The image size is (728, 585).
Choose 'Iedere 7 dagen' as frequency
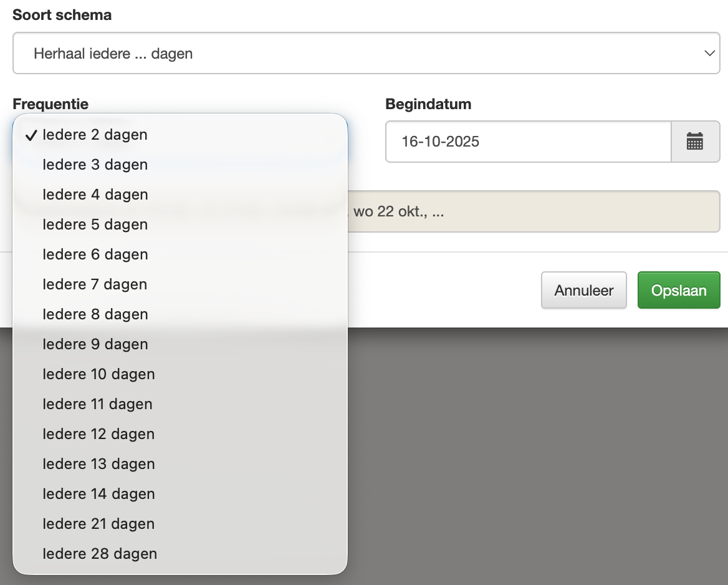coord(95,284)
